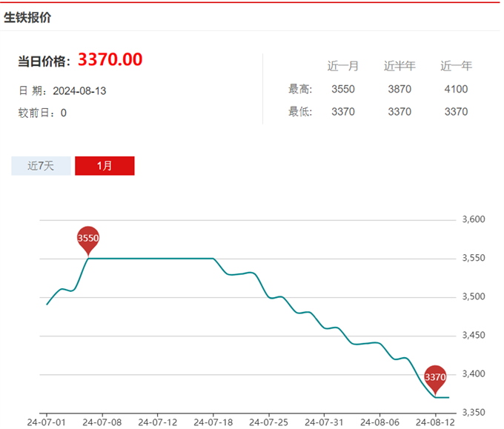This screenshot has height=429, width=504.
Task: Click the 3,600 y-axis label
Action: coord(474,219)
